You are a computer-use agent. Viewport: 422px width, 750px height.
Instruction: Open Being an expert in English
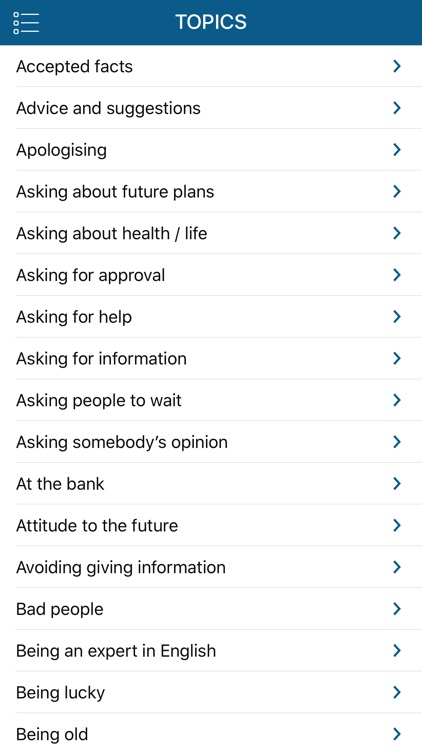point(211,651)
